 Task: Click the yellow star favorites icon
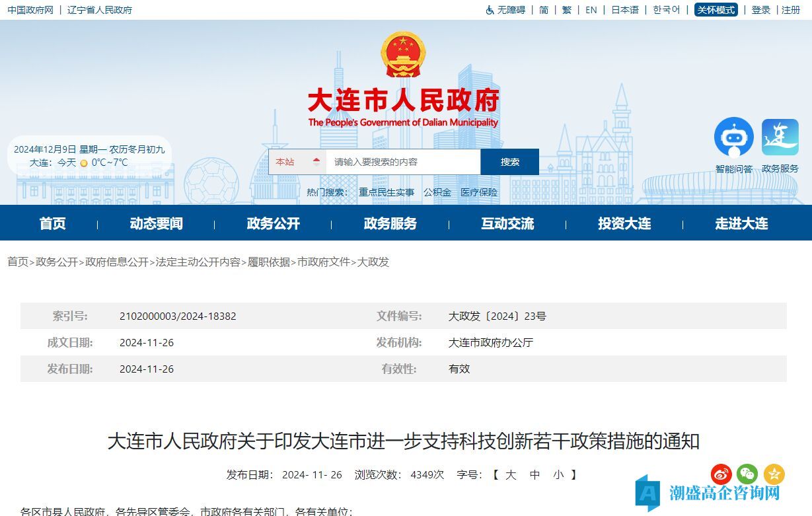point(774,474)
